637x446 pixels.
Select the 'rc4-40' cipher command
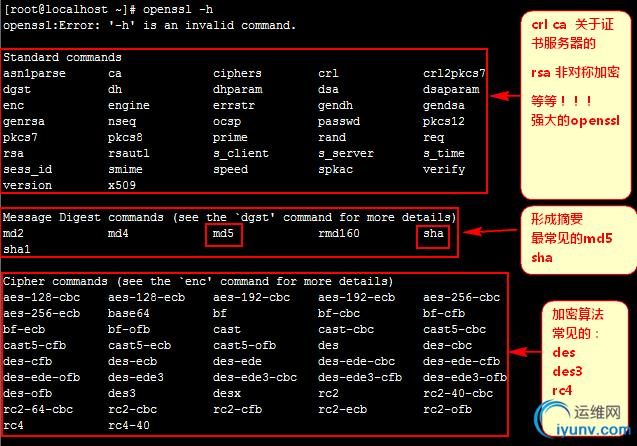129,425
